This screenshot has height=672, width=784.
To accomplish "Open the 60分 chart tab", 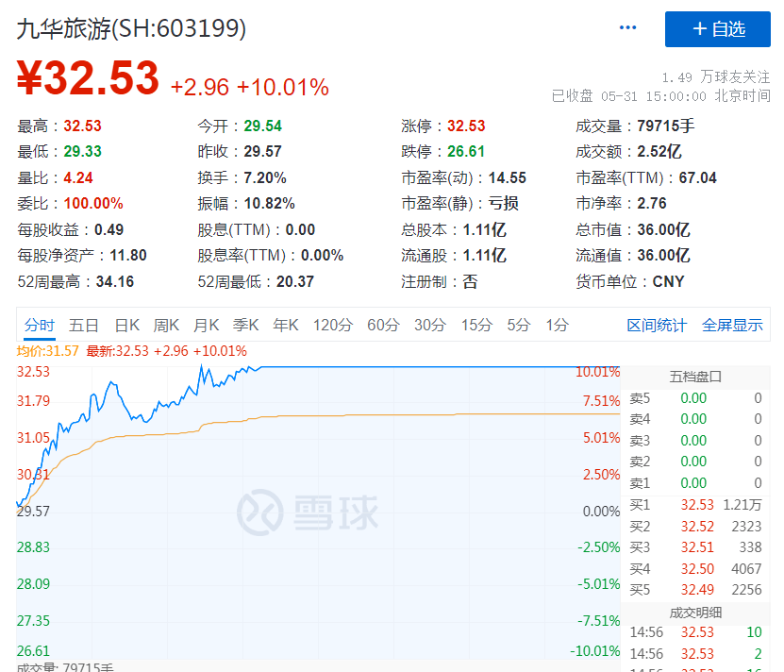I will point(383,326).
